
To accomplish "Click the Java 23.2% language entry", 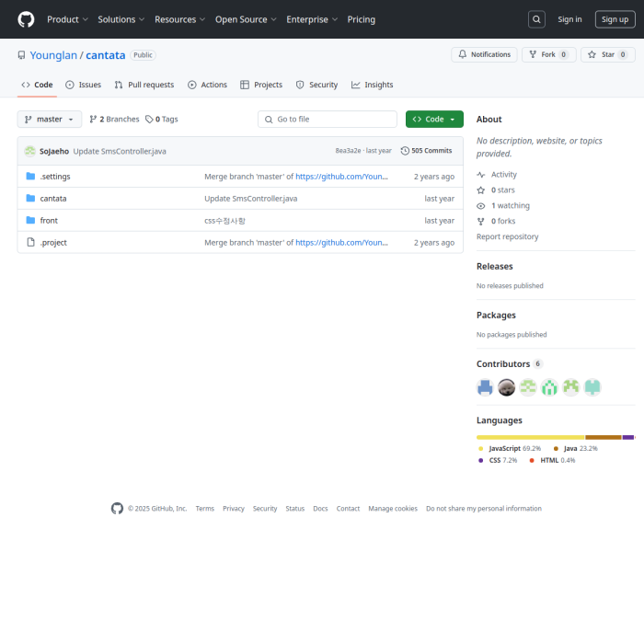I will 575,449.
